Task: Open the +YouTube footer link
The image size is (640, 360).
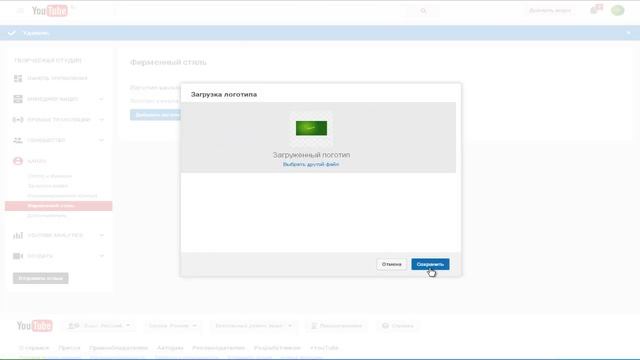Action: click(x=324, y=348)
